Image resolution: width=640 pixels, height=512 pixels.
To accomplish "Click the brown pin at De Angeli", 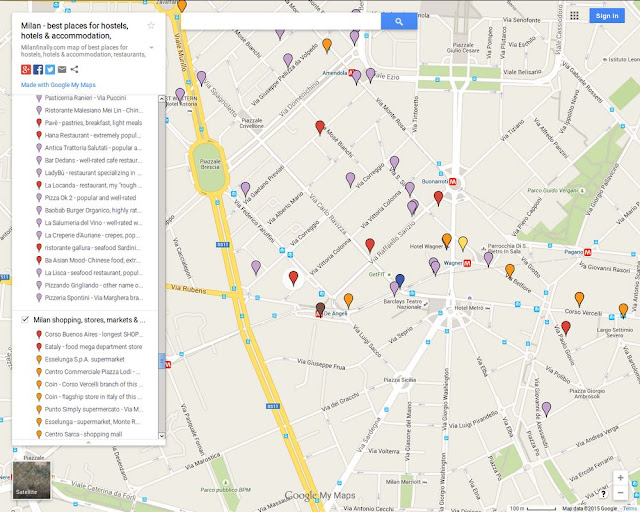I will coord(320,309).
